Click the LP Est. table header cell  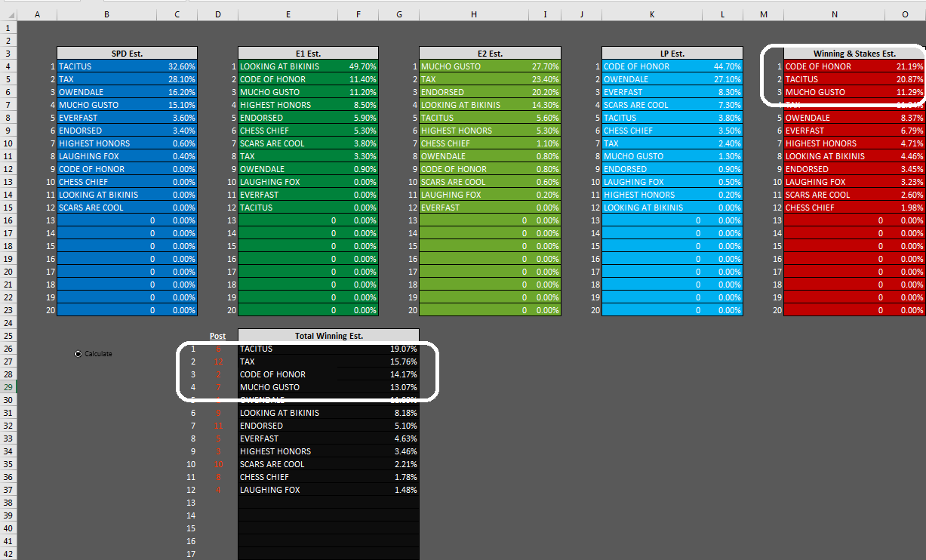tap(672, 54)
